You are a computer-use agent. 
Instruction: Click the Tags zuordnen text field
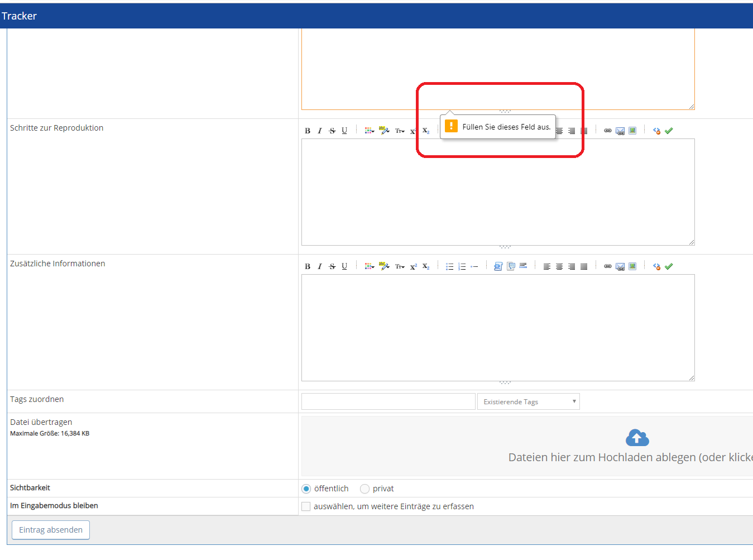(388, 402)
